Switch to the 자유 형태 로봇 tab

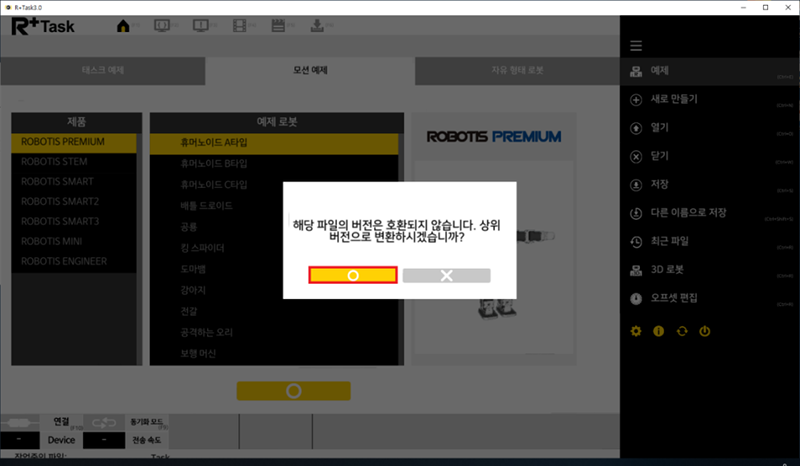[516, 71]
